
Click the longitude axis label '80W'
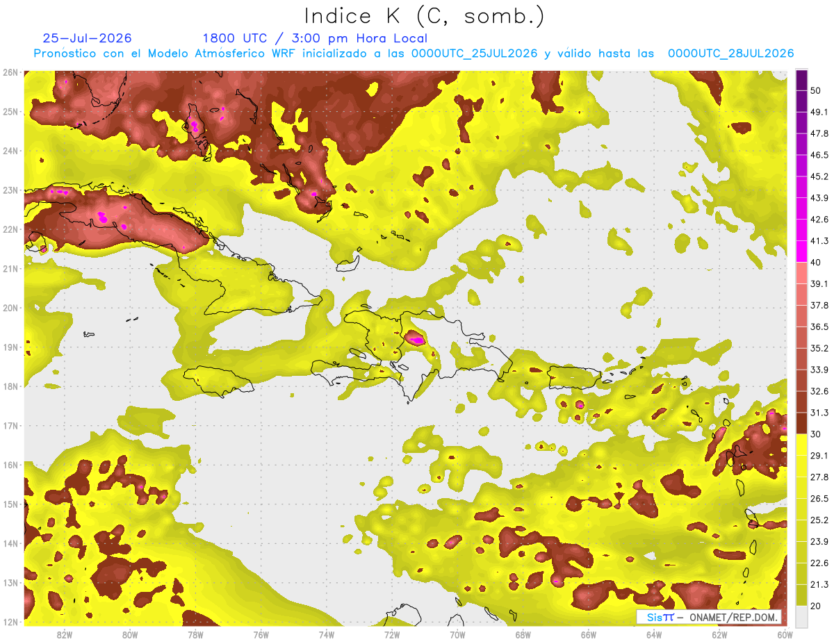click(x=130, y=634)
